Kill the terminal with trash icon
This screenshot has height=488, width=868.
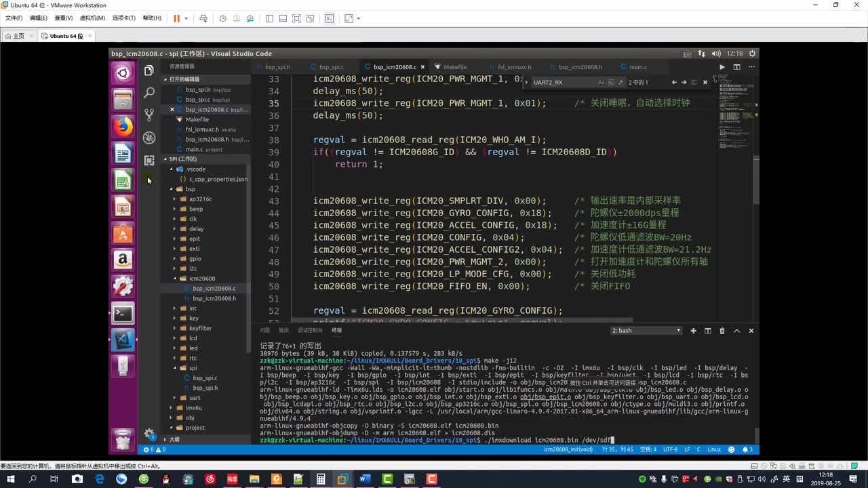(x=722, y=331)
